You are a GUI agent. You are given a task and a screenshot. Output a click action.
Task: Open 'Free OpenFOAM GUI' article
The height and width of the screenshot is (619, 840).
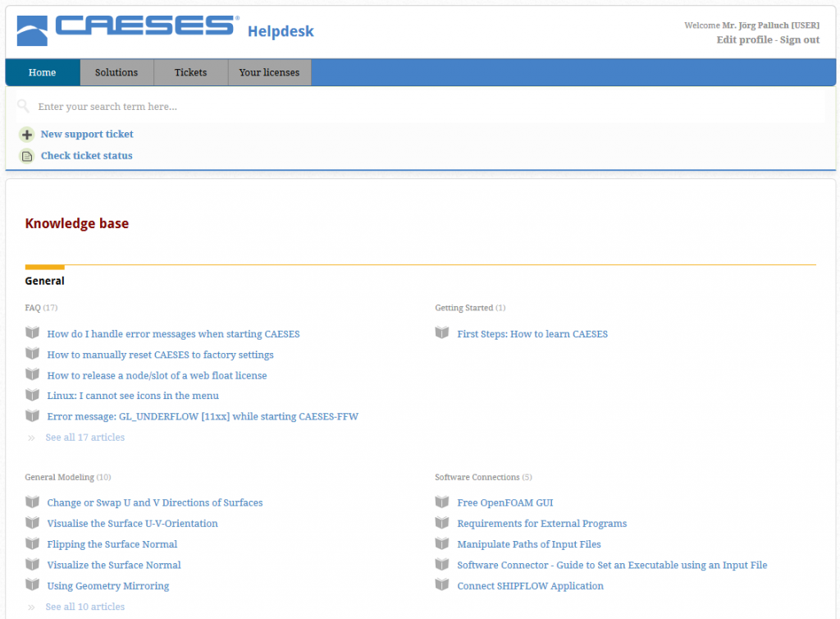(x=505, y=502)
